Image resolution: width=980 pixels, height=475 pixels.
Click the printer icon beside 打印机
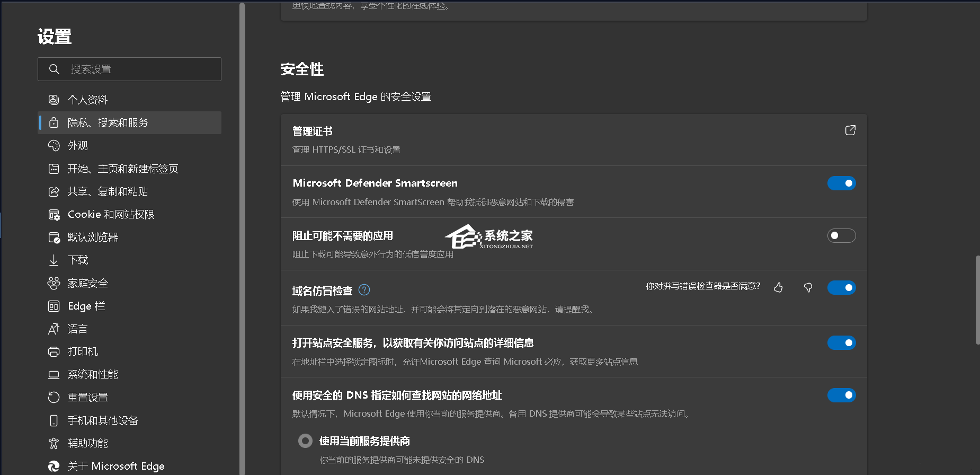[54, 351]
